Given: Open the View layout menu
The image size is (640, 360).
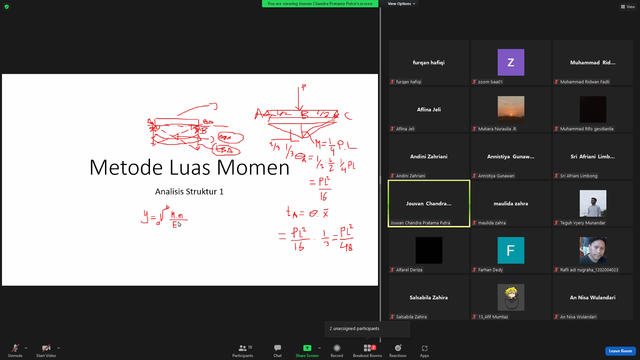Looking at the screenshot, I should tap(628, 7).
